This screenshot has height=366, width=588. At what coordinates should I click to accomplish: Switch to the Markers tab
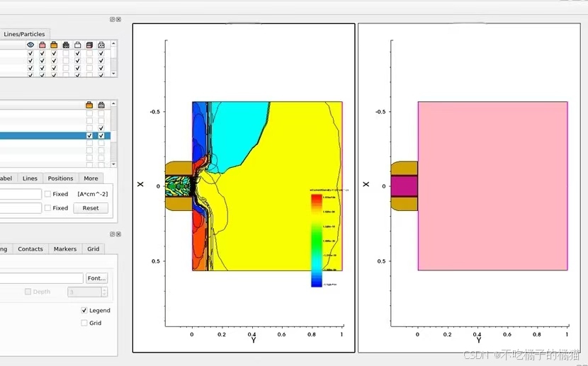click(x=65, y=248)
